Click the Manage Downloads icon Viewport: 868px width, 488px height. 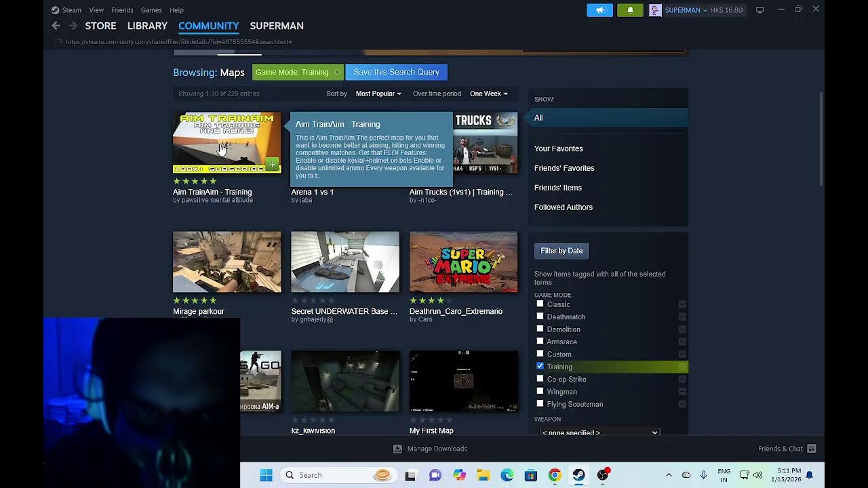(398, 449)
